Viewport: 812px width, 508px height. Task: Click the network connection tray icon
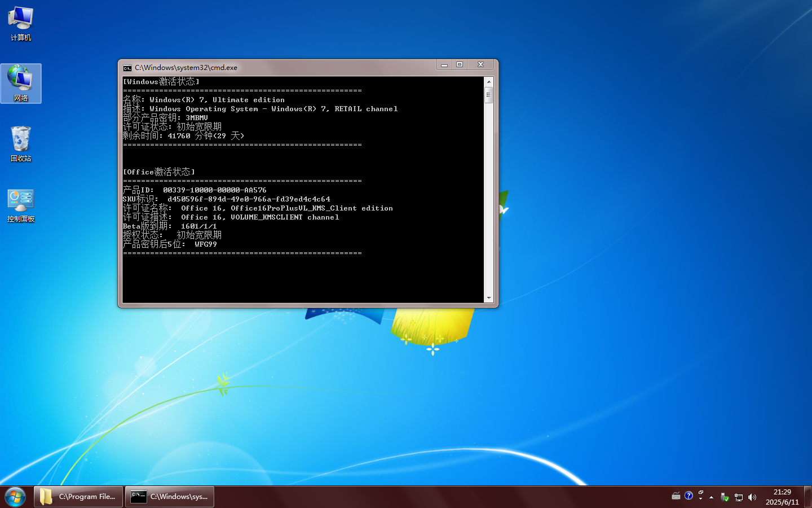[738, 497]
